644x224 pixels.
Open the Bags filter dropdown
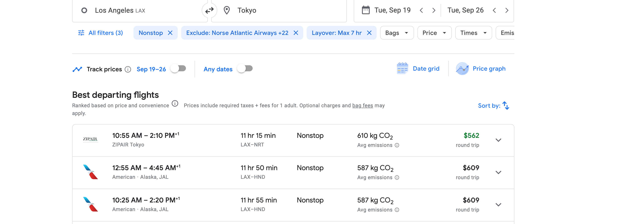[397, 33]
